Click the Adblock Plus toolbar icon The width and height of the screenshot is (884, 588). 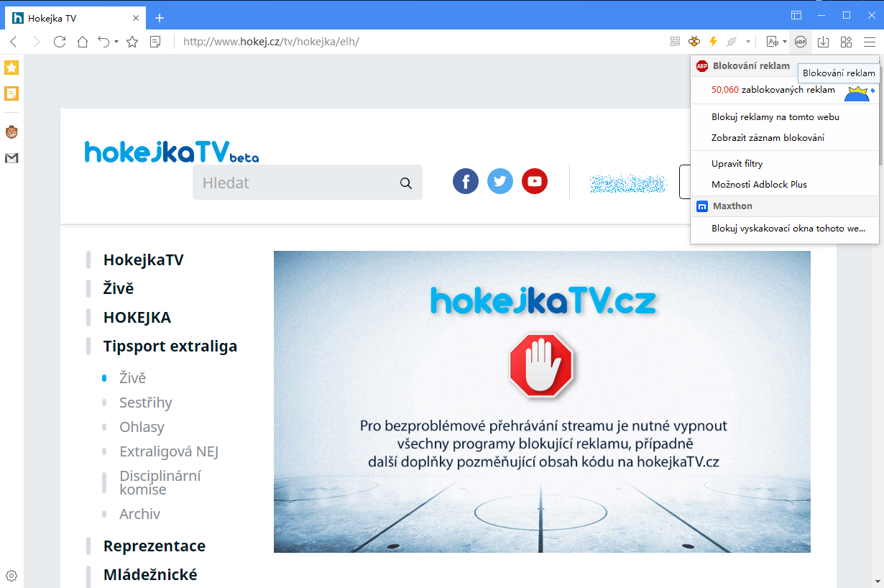800,42
